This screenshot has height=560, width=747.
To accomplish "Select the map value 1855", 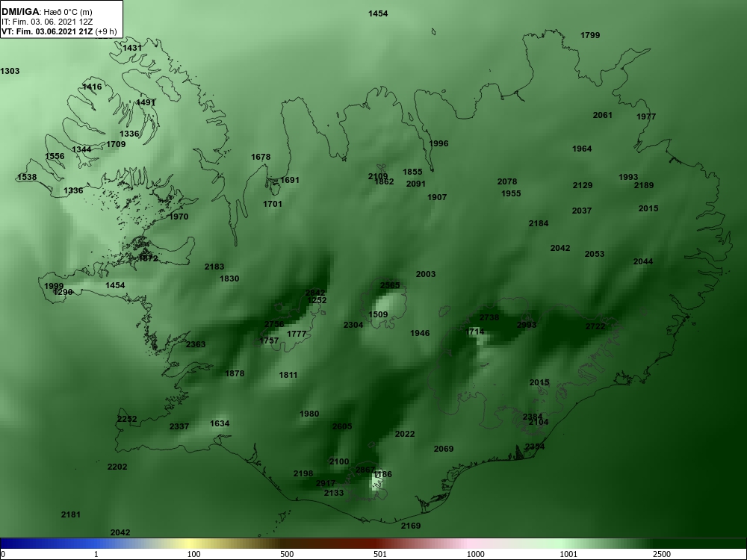I will tap(412, 172).
